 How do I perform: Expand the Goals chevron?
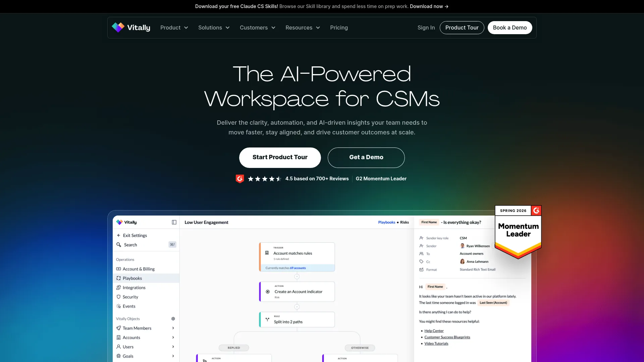click(173, 356)
